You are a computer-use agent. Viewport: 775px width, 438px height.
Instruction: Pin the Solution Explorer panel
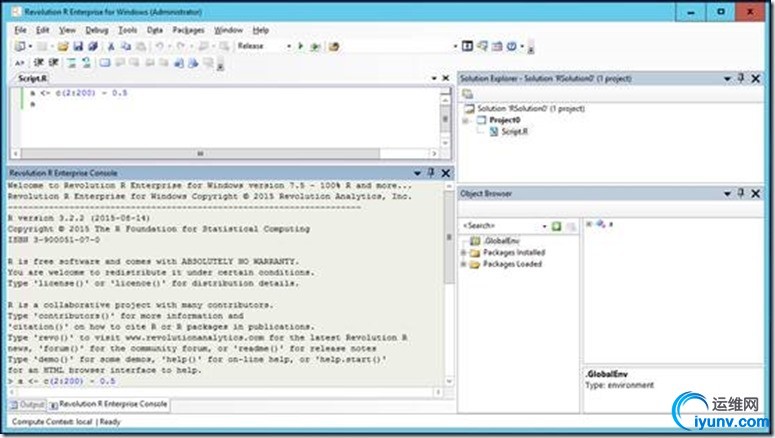pos(741,78)
